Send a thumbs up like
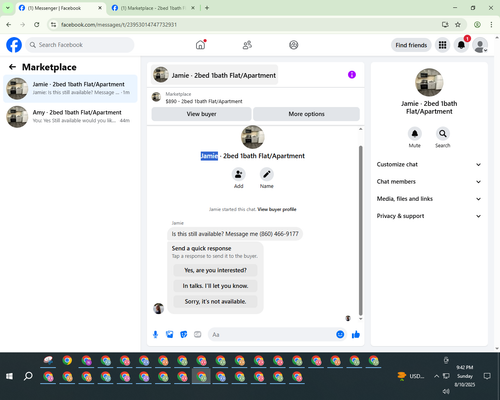Viewport: 500px width, 400px height. click(x=356, y=334)
